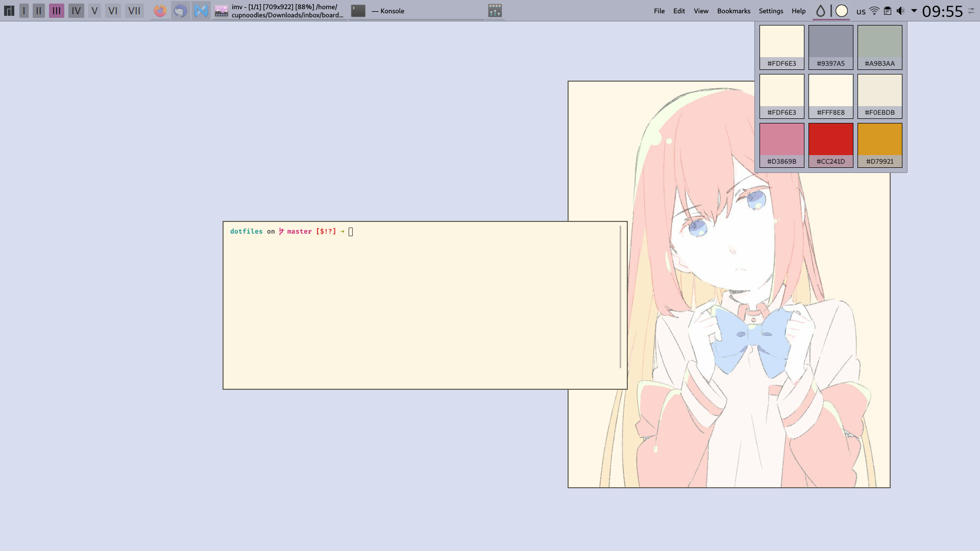Open the View menu
980x551 pixels.
coord(701,11)
